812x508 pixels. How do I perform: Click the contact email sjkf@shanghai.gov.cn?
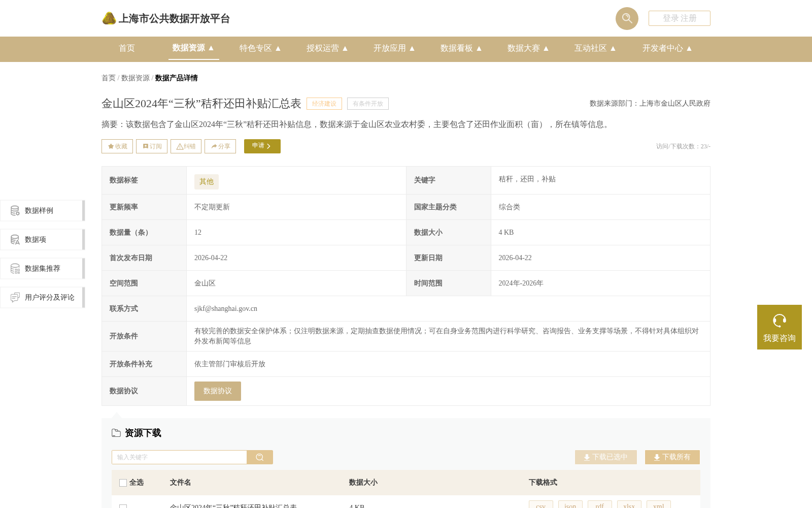tap(226, 309)
